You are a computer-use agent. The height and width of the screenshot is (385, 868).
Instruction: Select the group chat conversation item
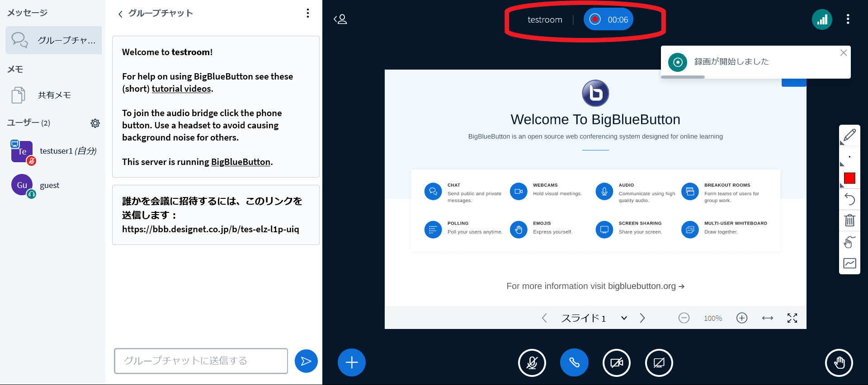[54, 40]
